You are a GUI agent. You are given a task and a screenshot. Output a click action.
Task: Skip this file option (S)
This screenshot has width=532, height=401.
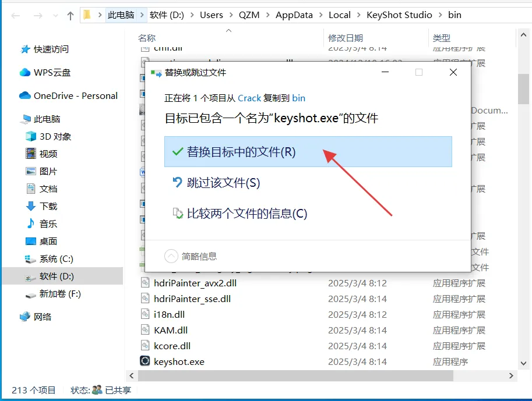[216, 183]
